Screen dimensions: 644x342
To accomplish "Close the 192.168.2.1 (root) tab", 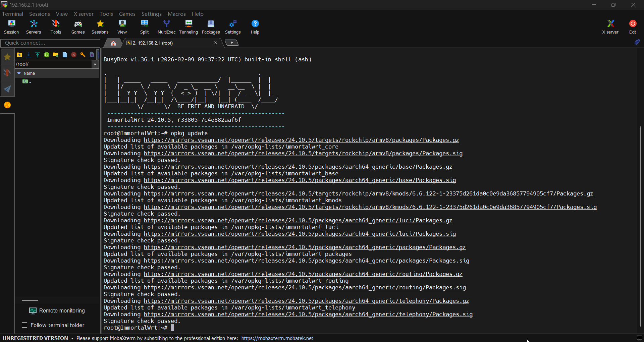I will coord(216,43).
